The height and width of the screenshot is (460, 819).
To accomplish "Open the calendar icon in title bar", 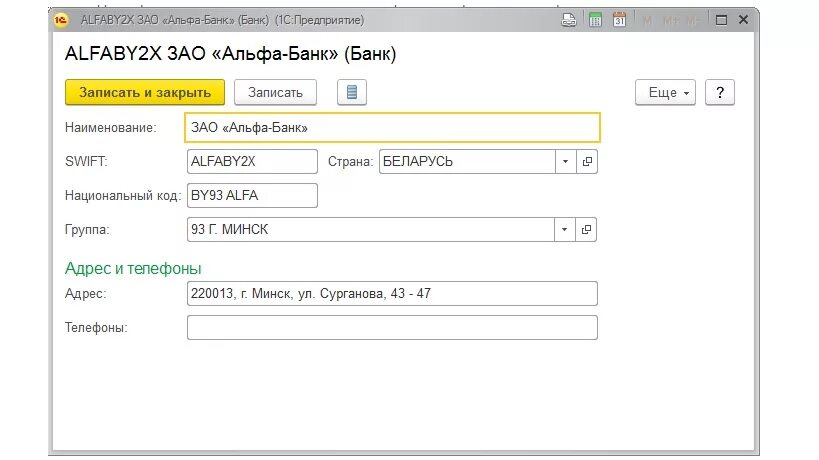I will [x=619, y=20].
